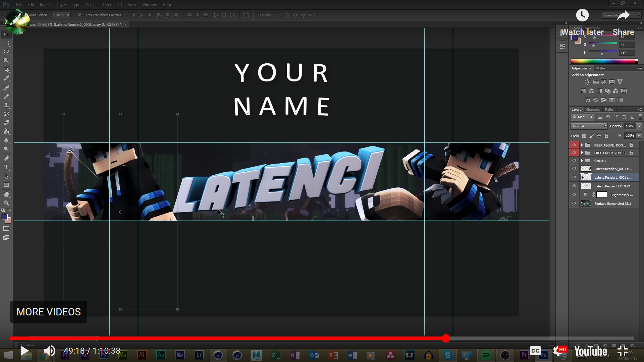Hide the LatenciRenderTEXT0001 layer

(x=574, y=186)
